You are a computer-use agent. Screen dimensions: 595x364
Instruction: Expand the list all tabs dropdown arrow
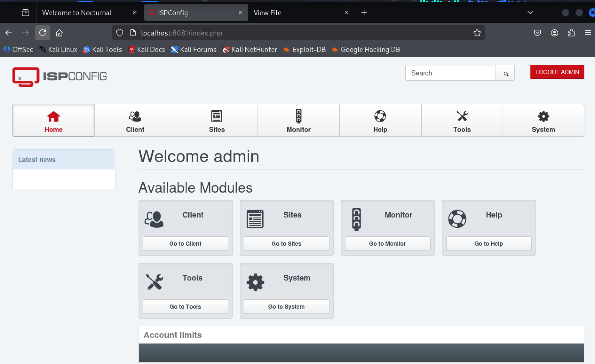point(530,12)
